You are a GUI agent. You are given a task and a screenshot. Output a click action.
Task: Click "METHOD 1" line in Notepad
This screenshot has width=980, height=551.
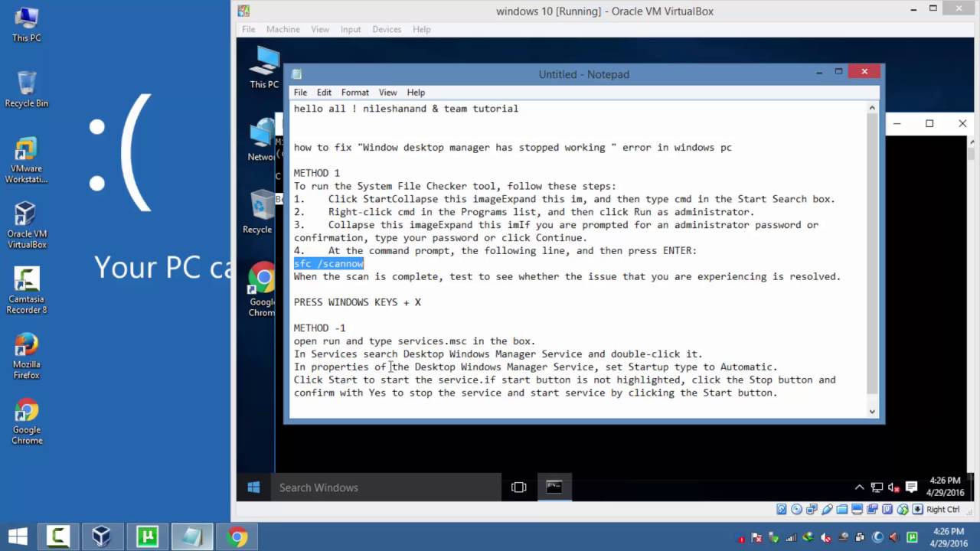[x=317, y=173]
